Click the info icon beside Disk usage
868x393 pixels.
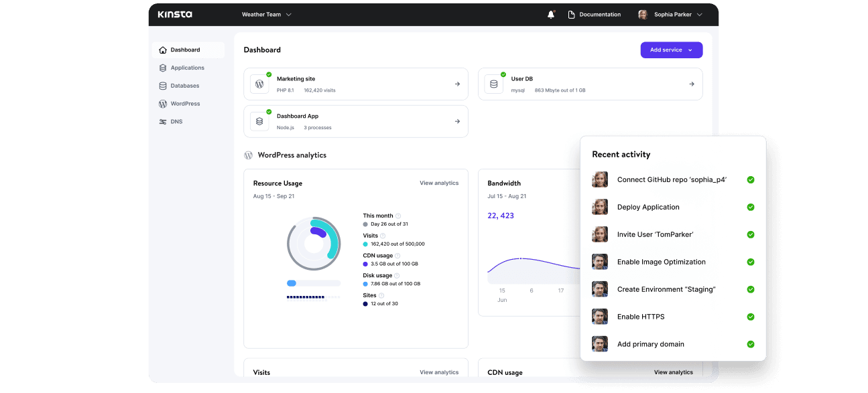pos(397,276)
